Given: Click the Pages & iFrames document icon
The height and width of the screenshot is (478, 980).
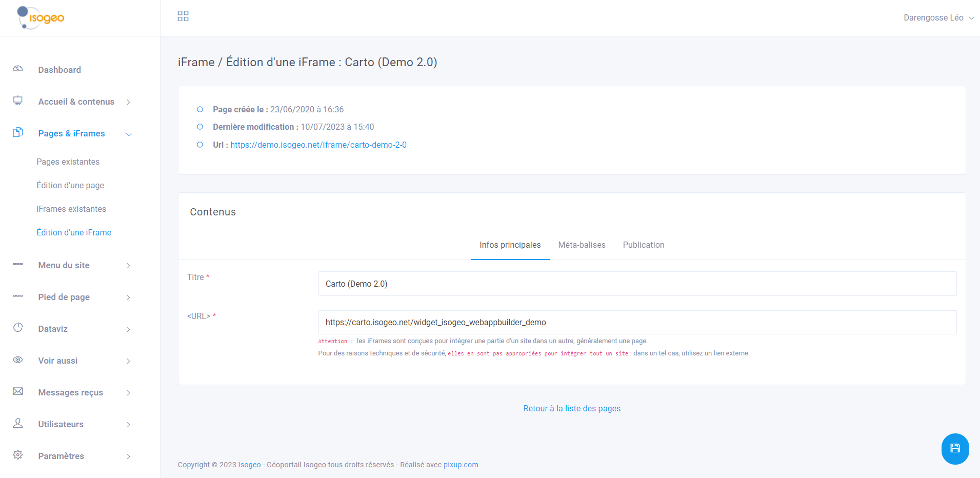Looking at the screenshot, I should [x=18, y=132].
